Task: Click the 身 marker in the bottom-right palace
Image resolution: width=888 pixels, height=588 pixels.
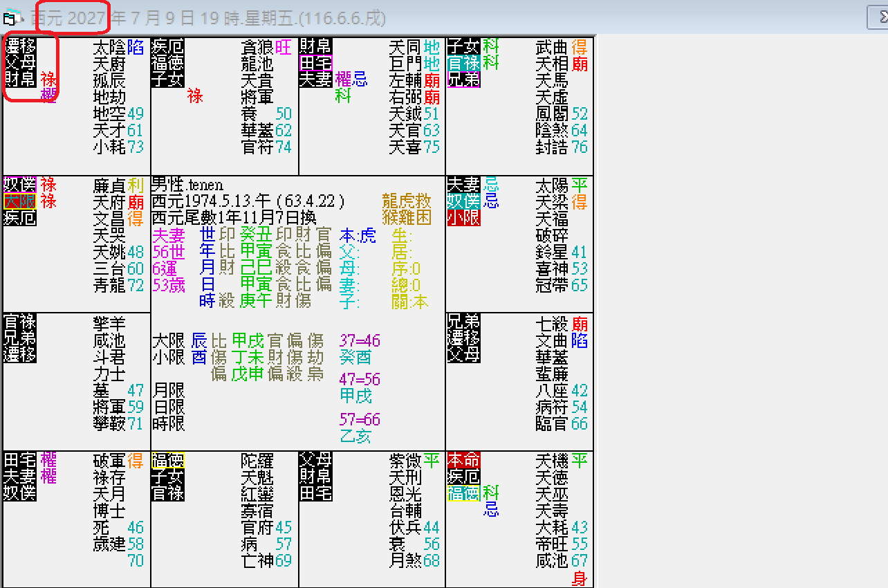Action: (x=580, y=580)
